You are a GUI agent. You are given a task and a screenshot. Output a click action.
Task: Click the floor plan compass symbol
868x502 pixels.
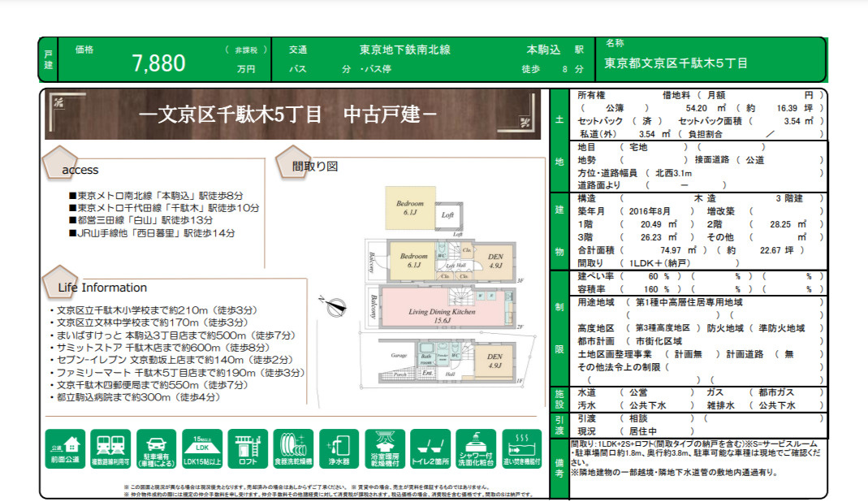point(335,306)
